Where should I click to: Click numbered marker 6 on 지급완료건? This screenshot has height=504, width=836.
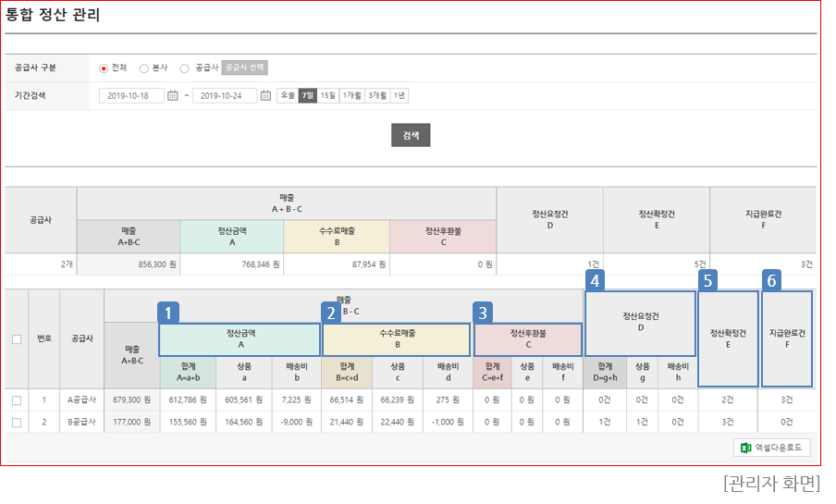point(774,279)
